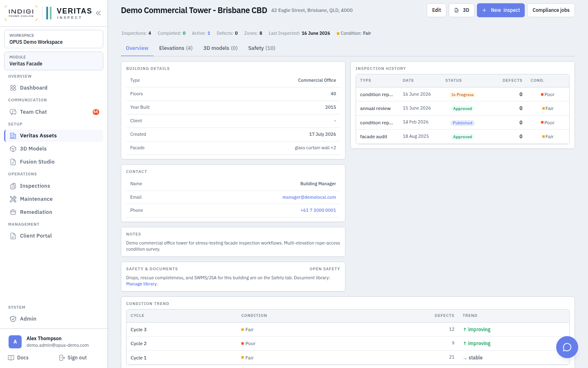The image size is (588, 368).
Task: Click the 3D Models cube icon
Action: click(x=13, y=149)
